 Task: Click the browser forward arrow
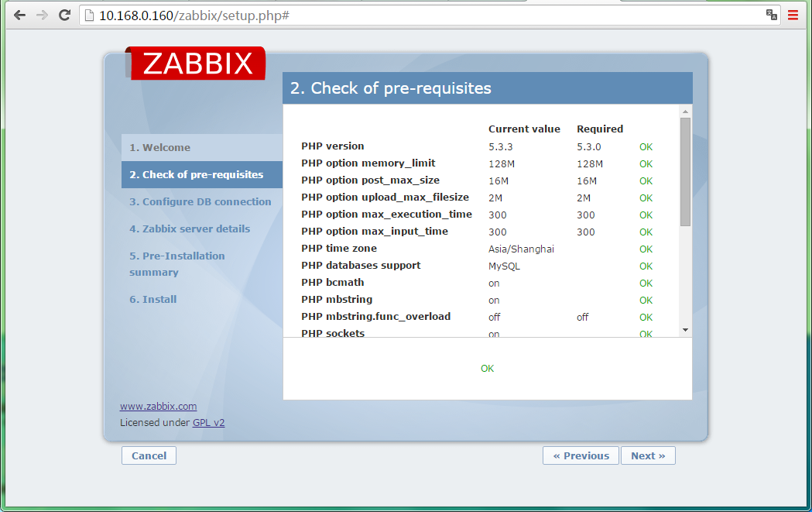pos(42,15)
